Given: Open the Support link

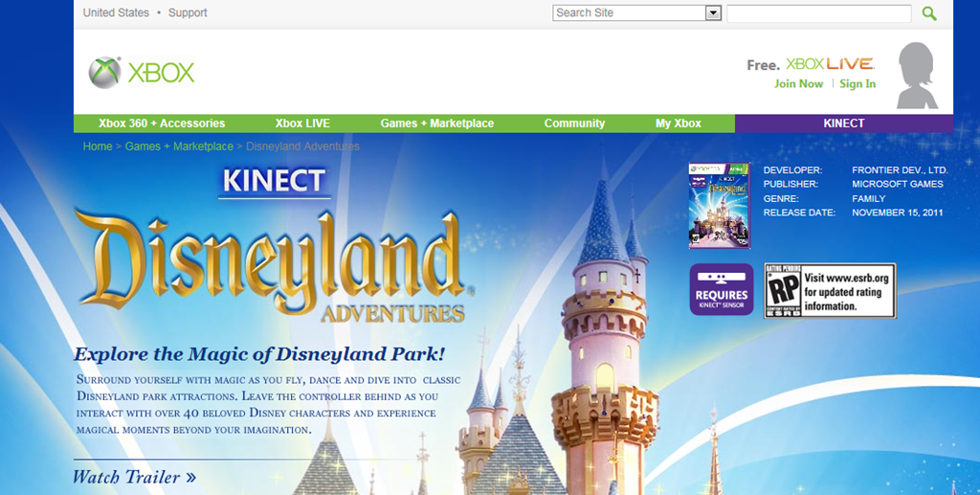Looking at the screenshot, I should tap(188, 12).
